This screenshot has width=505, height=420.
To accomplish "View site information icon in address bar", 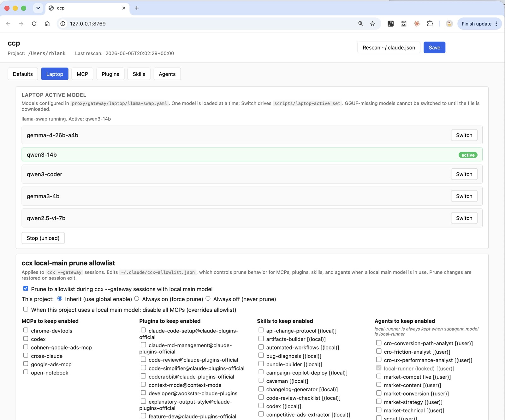I will 63,24.
